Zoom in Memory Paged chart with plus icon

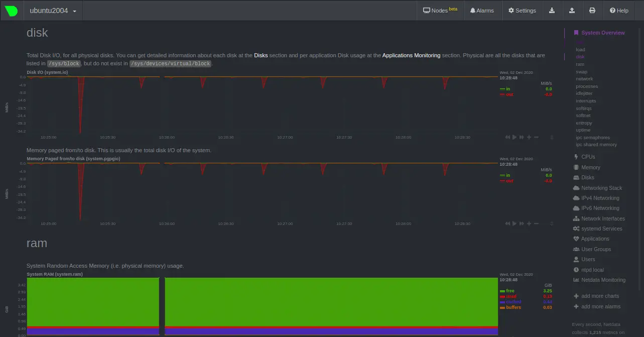[x=529, y=223]
